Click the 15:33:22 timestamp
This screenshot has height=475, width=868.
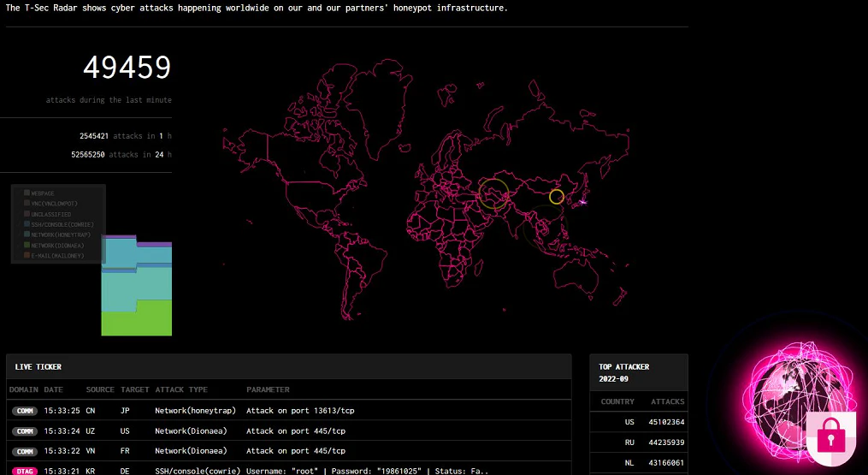point(62,451)
